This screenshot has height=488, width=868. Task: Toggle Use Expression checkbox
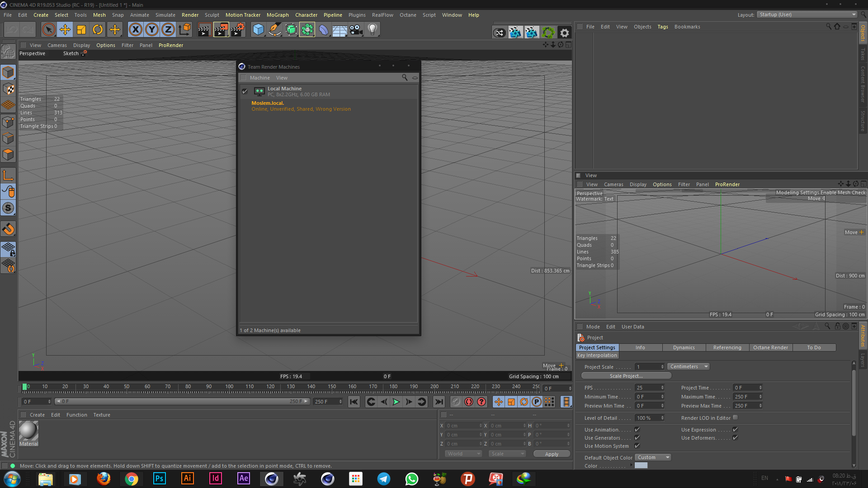[735, 430]
